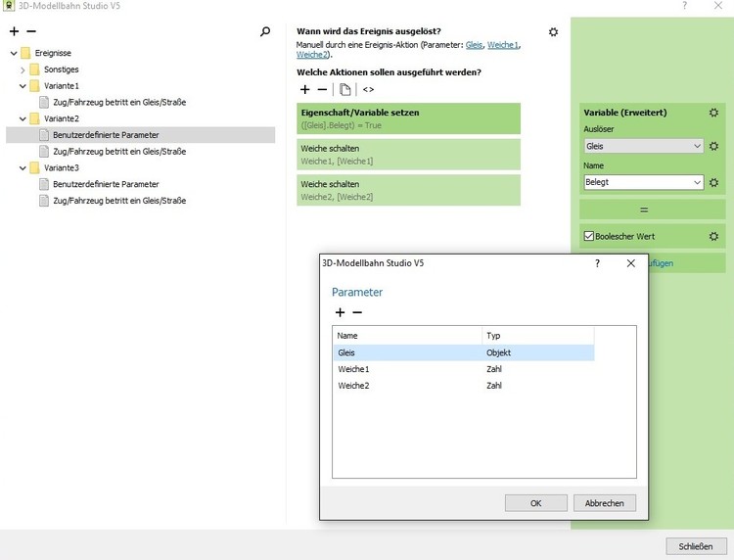This screenshot has height=560, width=734.
Task: Add new event with plus icon above tree
Action: (14, 32)
